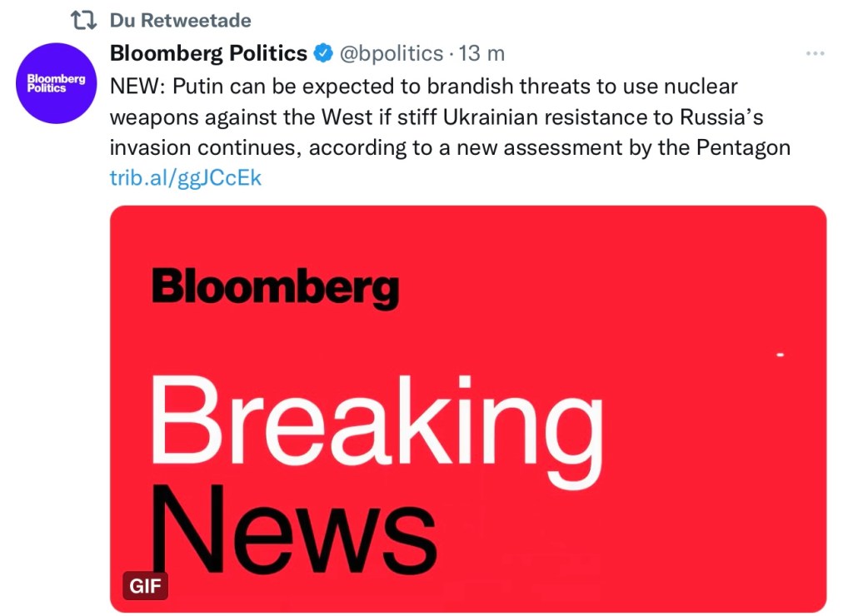
Task: Click the blue verified badge
Action: coord(322,54)
